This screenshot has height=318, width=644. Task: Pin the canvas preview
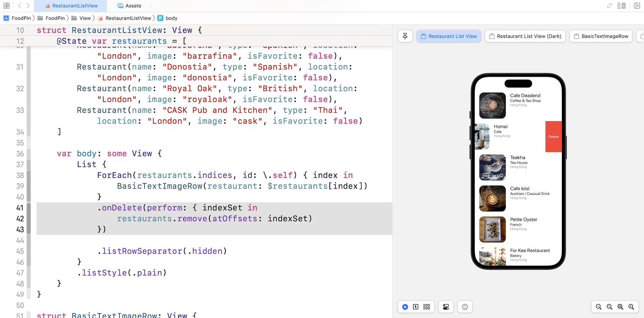(405, 36)
